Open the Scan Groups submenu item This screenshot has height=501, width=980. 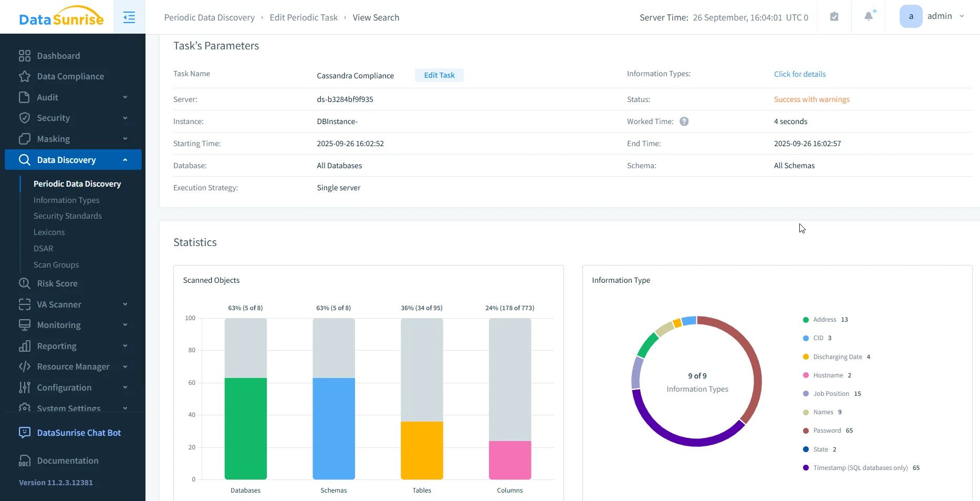pos(56,265)
